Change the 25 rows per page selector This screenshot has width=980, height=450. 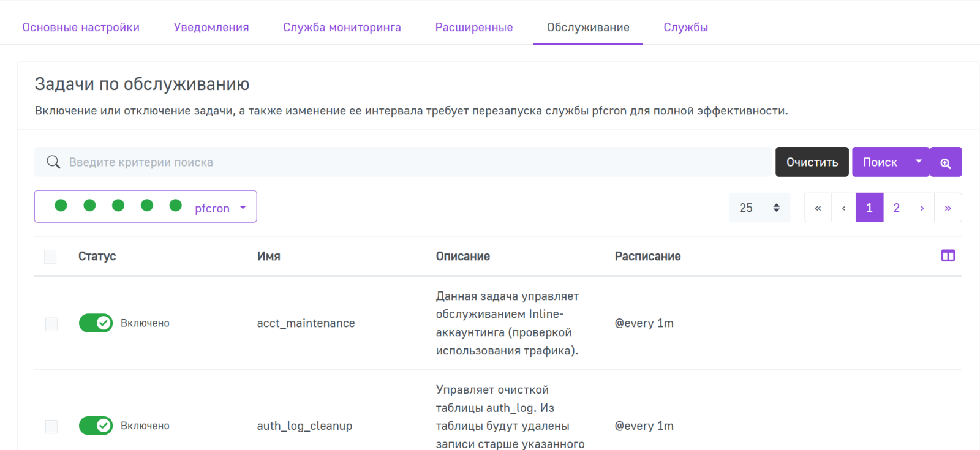click(759, 208)
